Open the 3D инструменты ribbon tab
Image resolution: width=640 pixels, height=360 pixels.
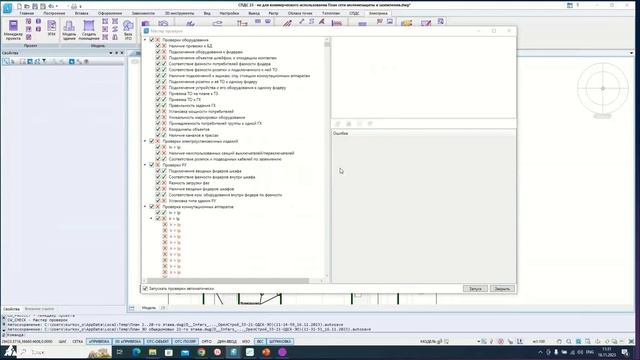click(180, 13)
